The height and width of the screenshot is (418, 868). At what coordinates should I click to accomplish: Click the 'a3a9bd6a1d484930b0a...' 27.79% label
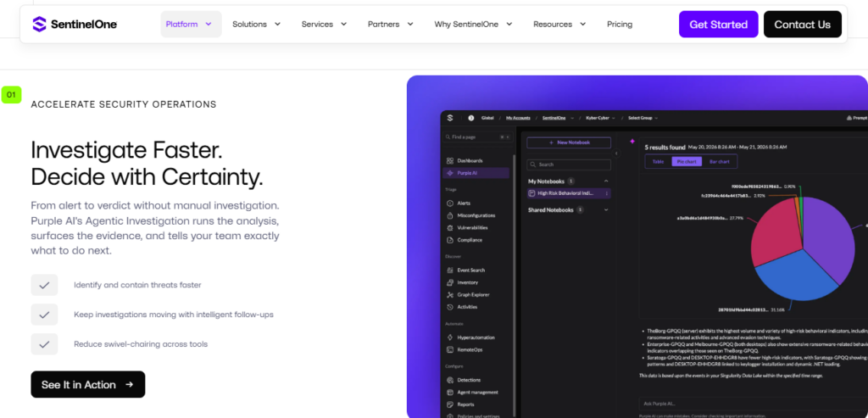click(x=709, y=219)
